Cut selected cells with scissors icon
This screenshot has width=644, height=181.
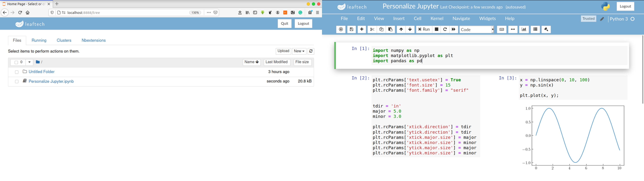pos(372,29)
